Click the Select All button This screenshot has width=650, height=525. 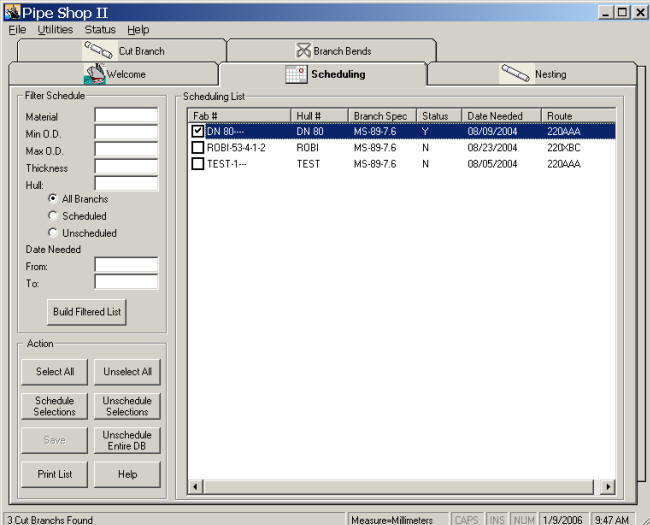pos(55,372)
